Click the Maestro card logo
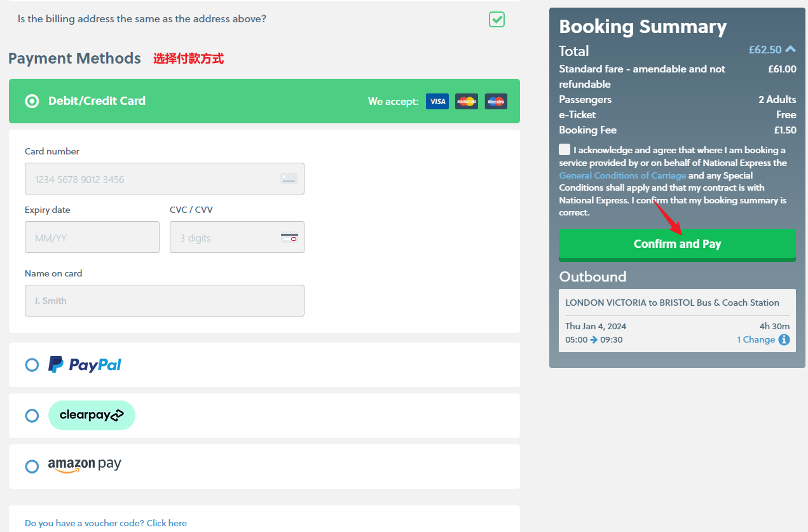The width and height of the screenshot is (808, 532). (496, 102)
